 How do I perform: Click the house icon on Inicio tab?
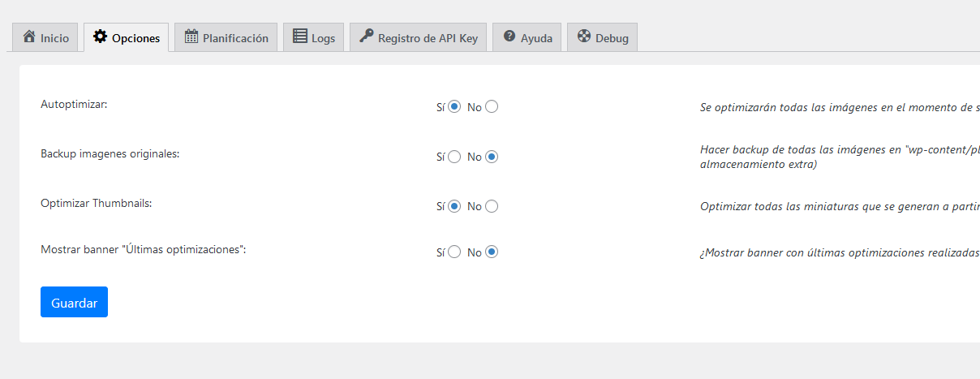29,37
